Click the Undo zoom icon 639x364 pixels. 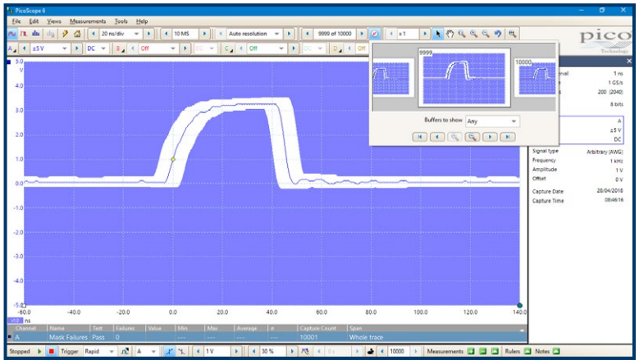[x=498, y=34]
